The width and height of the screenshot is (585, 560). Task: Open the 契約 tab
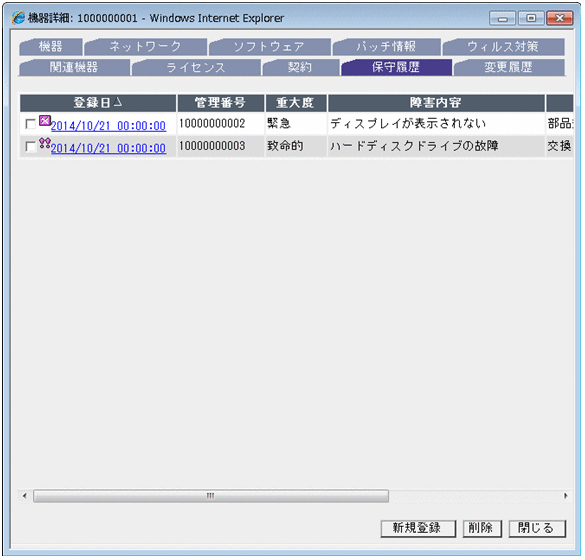pos(300,67)
